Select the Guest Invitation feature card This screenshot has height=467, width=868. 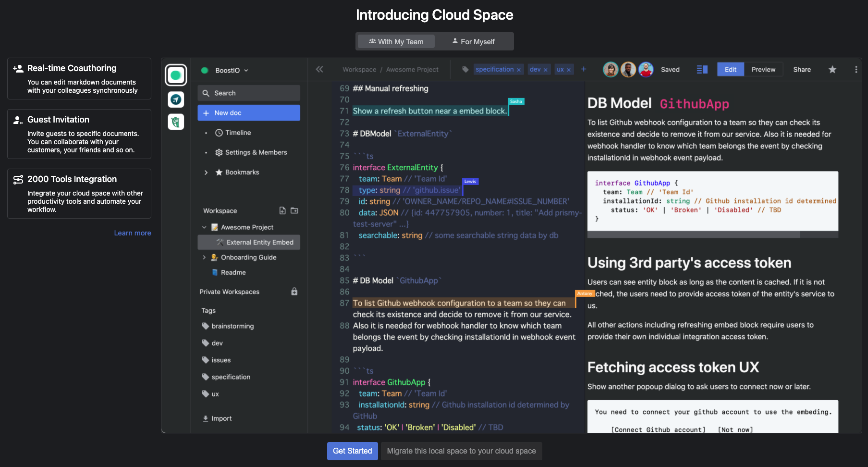click(79, 134)
